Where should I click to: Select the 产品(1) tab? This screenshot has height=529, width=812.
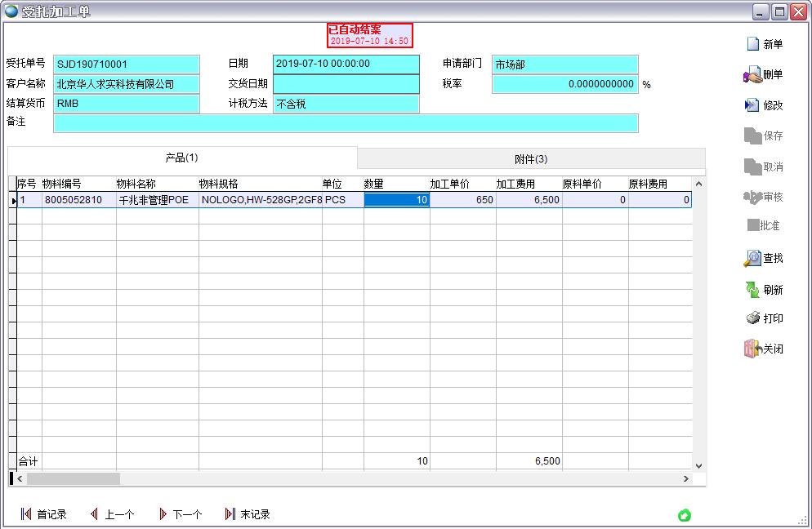[182, 158]
